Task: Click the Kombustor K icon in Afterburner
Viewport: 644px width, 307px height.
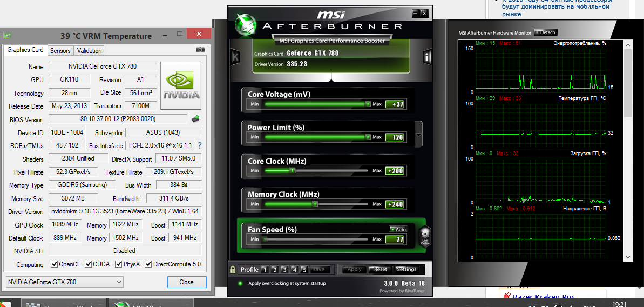Action: coord(235,57)
